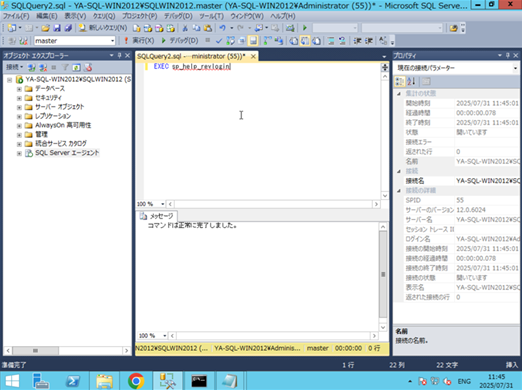Click messages pane vertical scrollbar thumb
522x390 pixels.
(x=383, y=274)
